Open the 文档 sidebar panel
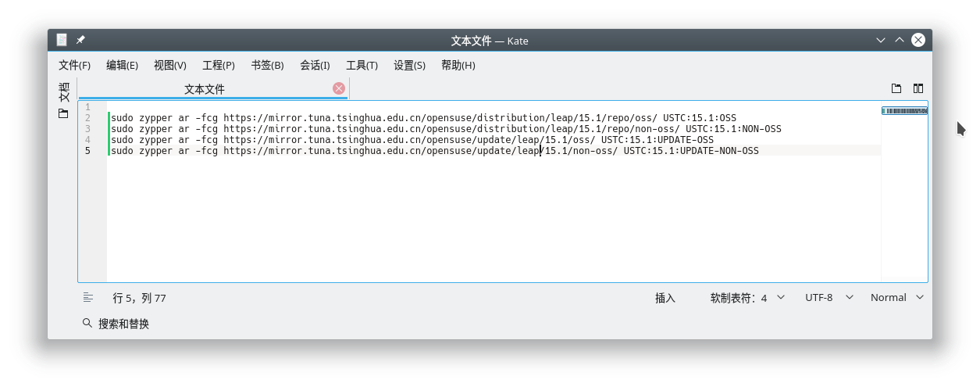The width and height of the screenshot is (980, 387). 64,92
